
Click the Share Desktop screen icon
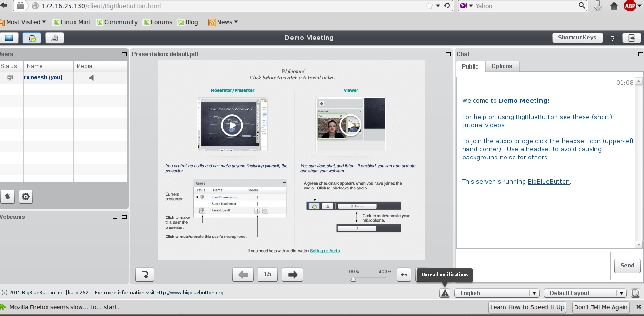9,38
